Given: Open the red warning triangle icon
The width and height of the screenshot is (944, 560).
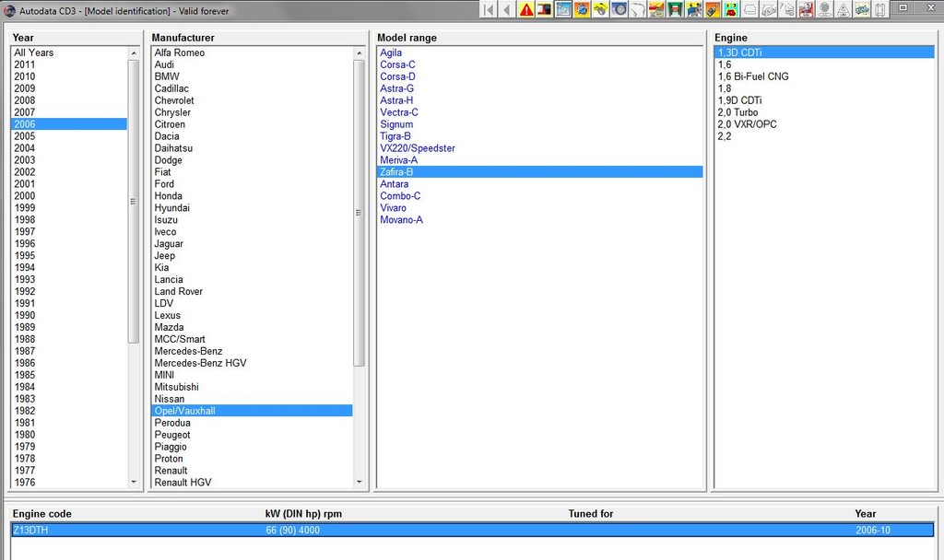Looking at the screenshot, I should coord(526,9).
